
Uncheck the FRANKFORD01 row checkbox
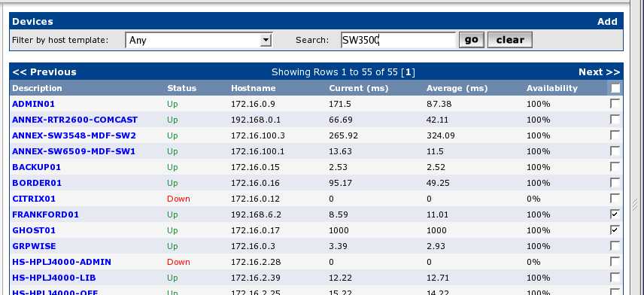click(615, 214)
